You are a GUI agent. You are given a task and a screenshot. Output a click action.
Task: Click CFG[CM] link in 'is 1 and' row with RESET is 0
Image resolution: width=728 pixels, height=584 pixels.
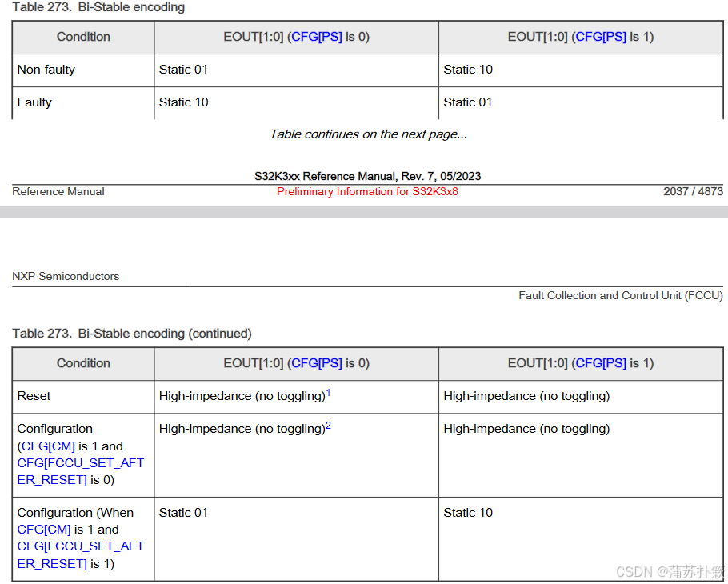coord(48,446)
